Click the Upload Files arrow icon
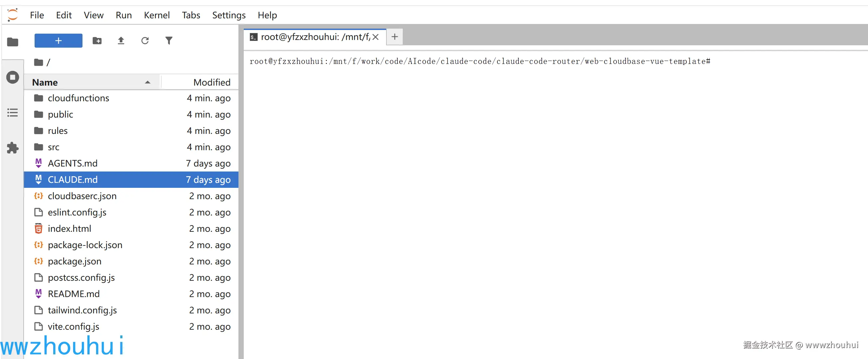Image resolution: width=868 pixels, height=359 pixels. [x=121, y=41]
